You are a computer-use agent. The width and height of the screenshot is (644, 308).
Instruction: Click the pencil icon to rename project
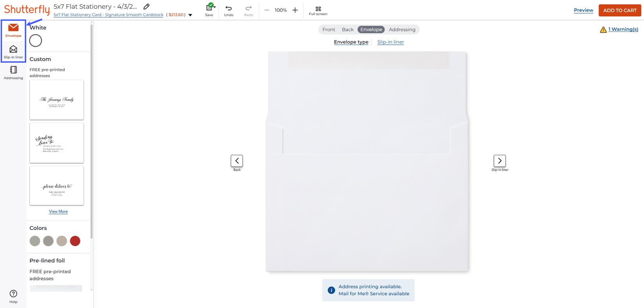[146, 7]
